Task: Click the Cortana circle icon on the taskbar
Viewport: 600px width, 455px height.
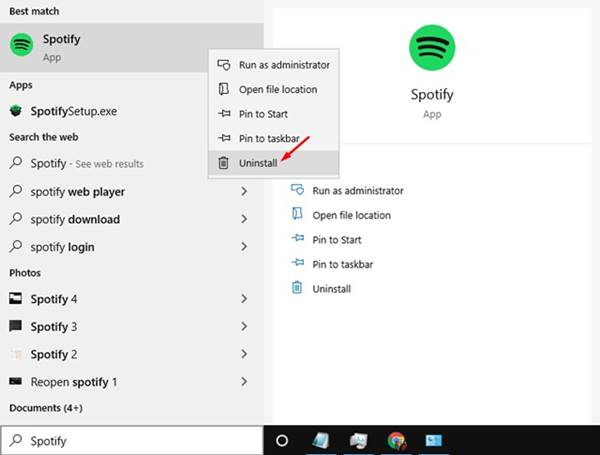Action: tap(282, 440)
